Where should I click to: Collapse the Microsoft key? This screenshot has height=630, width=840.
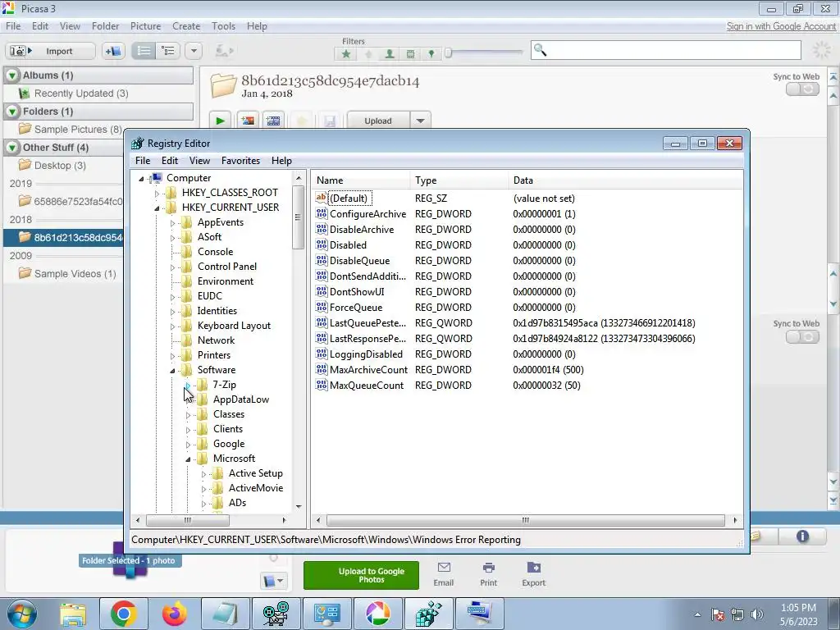point(188,459)
